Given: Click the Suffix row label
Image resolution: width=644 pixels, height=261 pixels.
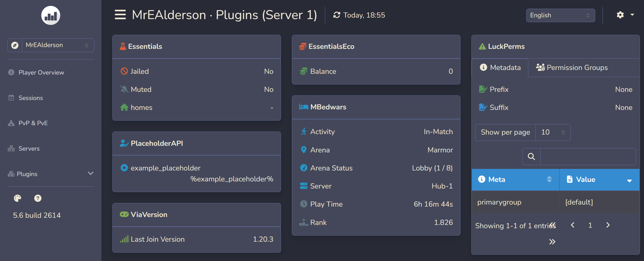Looking at the screenshot, I should [x=499, y=108].
